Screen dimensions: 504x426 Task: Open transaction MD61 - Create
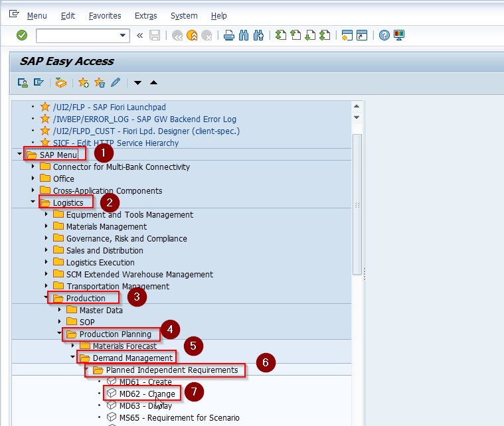(x=145, y=382)
